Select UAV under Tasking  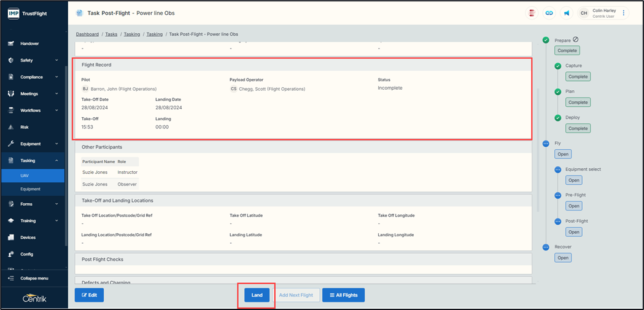[x=25, y=176]
